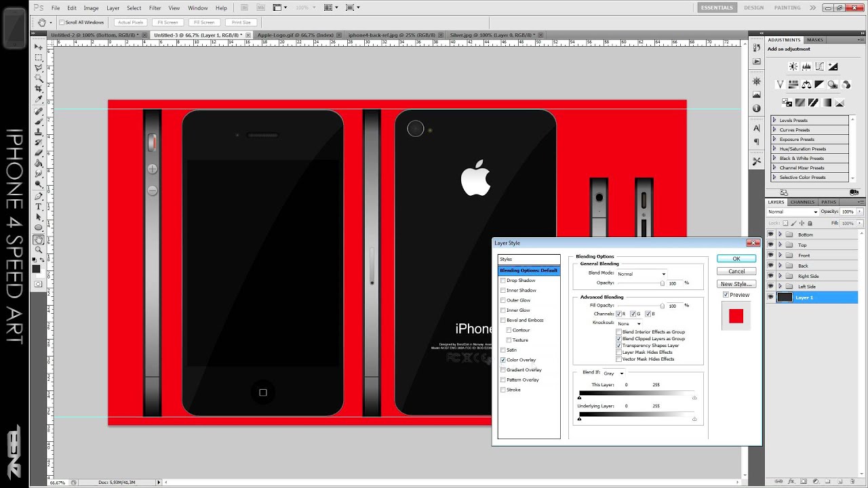Expand the Curves Presets list

pyautogui.click(x=774, y=130)
